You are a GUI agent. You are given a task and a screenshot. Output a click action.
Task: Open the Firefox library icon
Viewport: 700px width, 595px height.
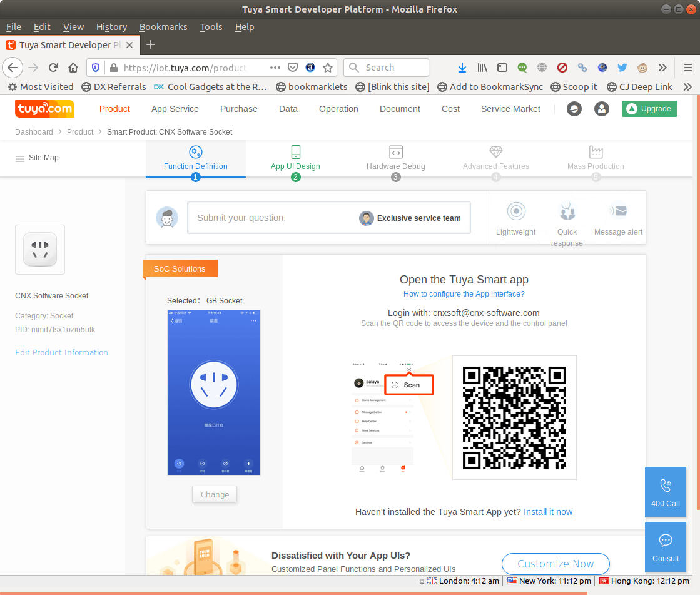pyautogui.click(x=482, y=68)
